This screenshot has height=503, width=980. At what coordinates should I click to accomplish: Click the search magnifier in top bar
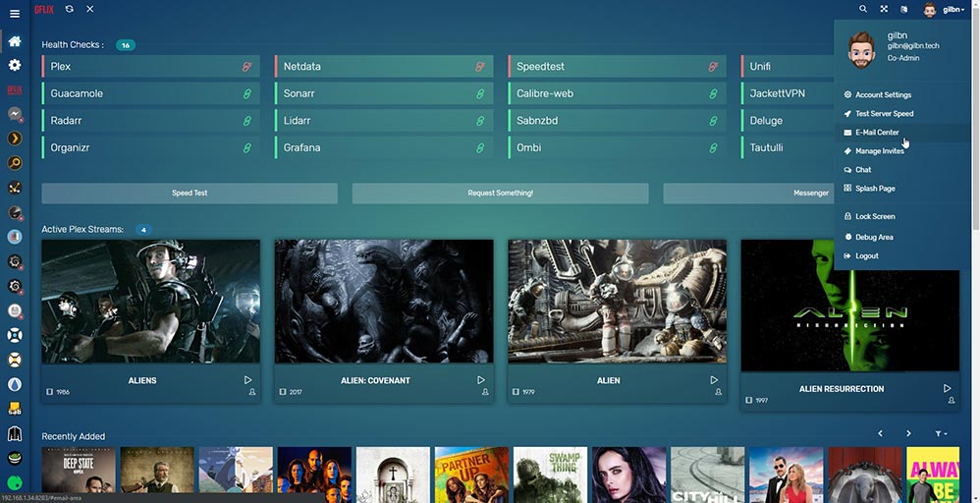pyautogui.click(x=863, y=9)
